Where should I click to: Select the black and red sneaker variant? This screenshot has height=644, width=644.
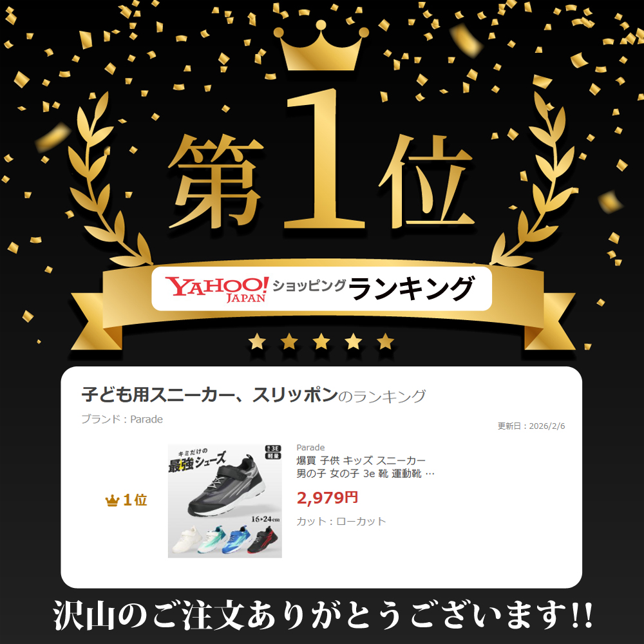[263, 540]
